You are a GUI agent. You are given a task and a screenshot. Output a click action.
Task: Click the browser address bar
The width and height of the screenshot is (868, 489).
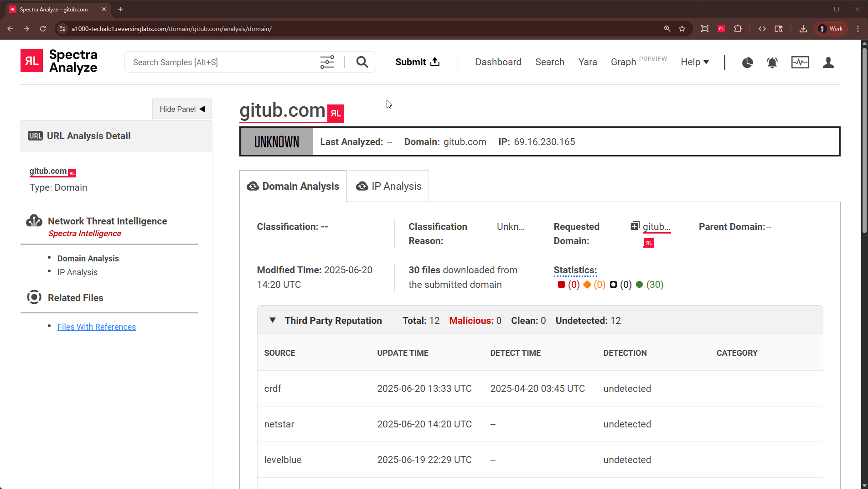coord(365,29)
